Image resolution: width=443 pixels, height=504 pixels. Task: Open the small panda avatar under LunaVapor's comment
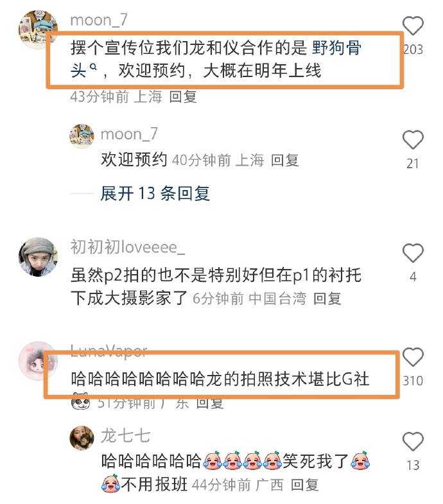click(x=80, y=401)
